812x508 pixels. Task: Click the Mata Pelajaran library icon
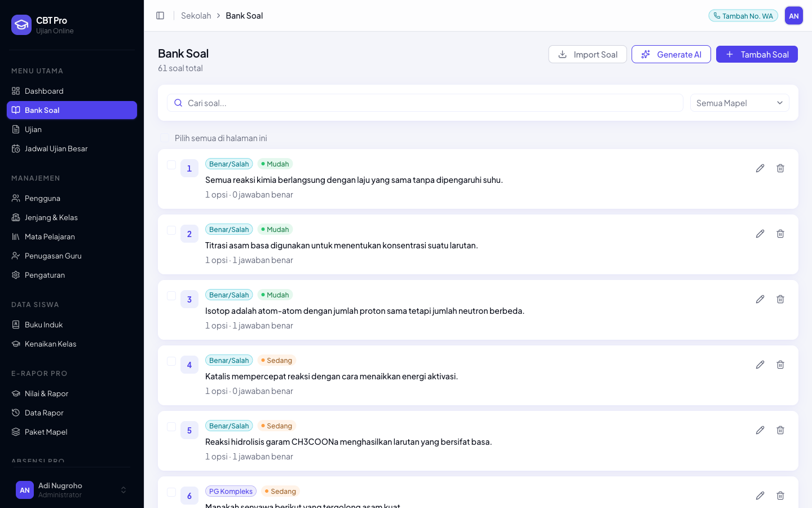click(16, 237)
